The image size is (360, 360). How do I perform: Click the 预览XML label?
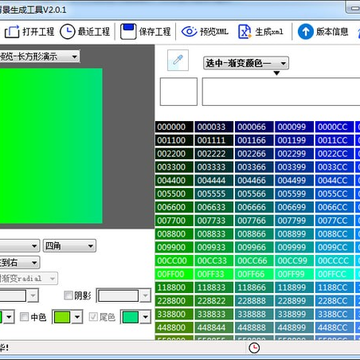(214, 32)
